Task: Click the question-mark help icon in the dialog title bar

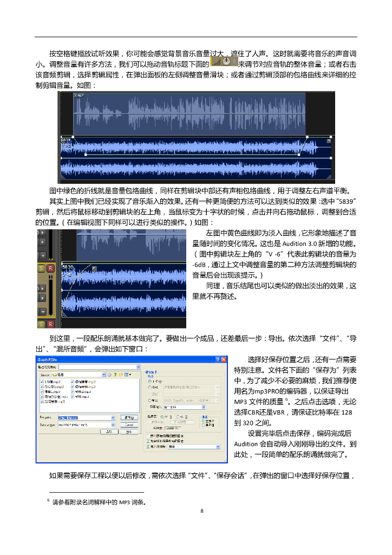Action: (218, 359)
